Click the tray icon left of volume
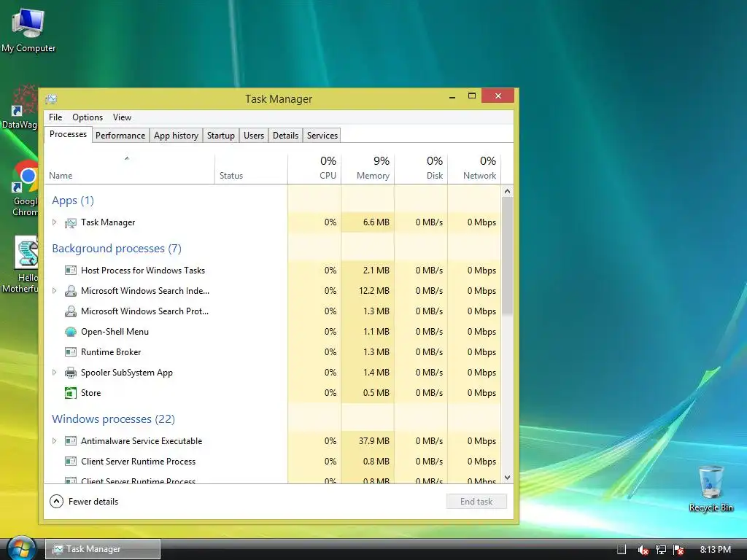The image size is (747, 560). (622, 550)
